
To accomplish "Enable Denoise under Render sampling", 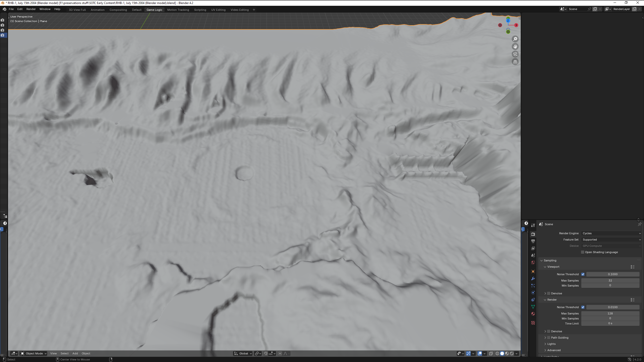I will coord(549,331).
